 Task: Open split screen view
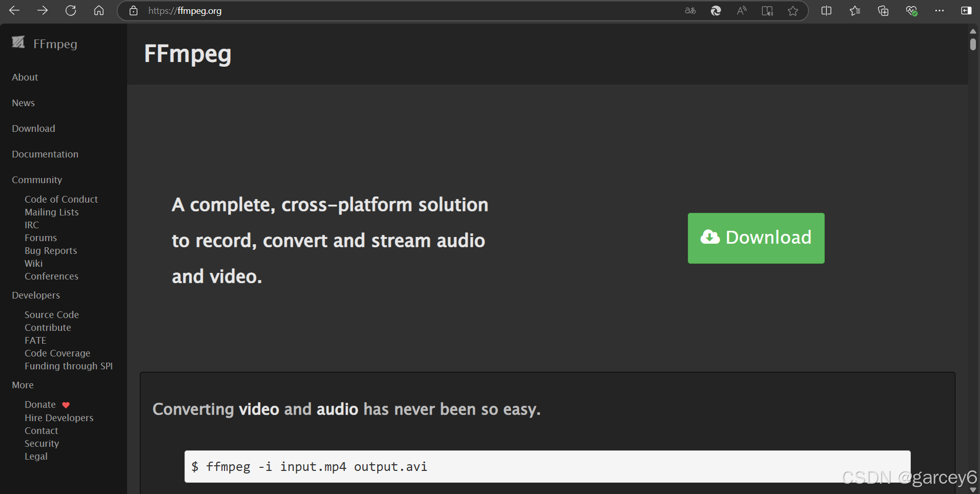pyautogui.click(x=826, y=11)
